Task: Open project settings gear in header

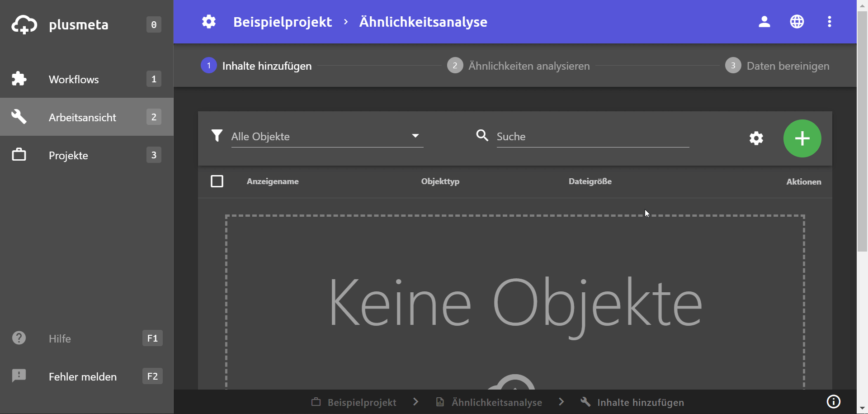Action: click(209, 21)
